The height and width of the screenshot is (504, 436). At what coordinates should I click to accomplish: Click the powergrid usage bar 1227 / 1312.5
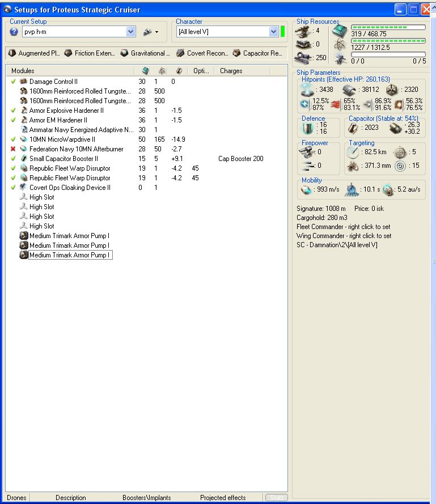coord(388,41)
